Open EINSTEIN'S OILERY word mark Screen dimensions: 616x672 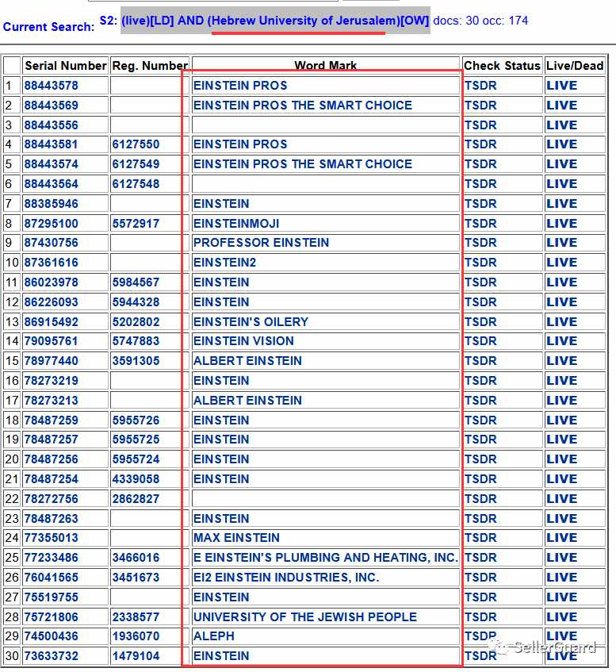click(251, 322)
